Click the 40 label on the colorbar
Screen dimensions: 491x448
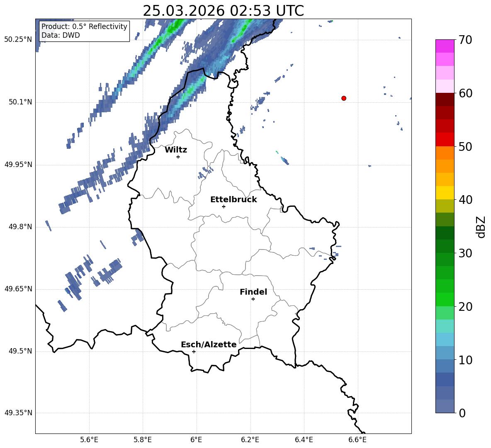pos(465,200)
